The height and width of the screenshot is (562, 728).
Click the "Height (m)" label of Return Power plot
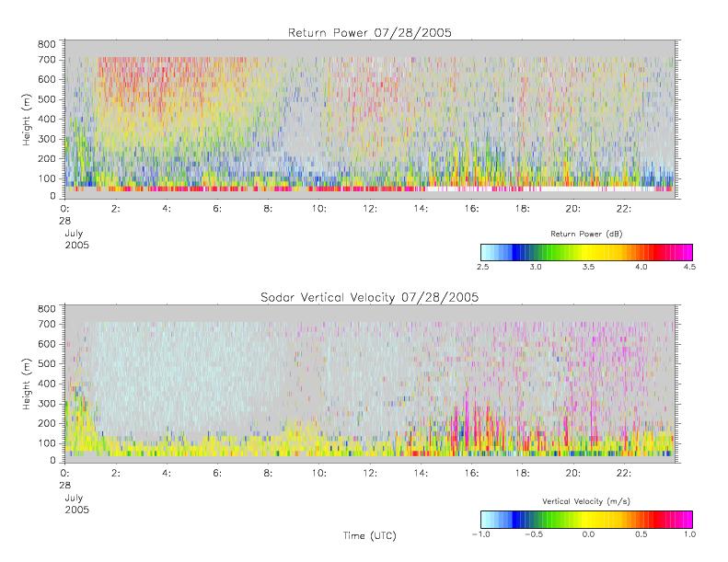coord(27,120)
